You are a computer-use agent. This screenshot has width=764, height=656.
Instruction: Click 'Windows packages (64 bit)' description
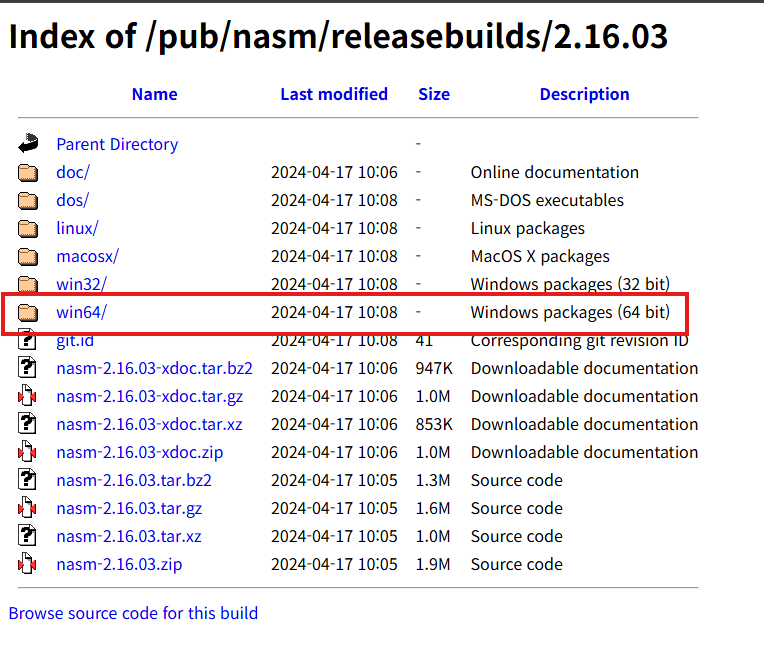[x=570, y=312]
